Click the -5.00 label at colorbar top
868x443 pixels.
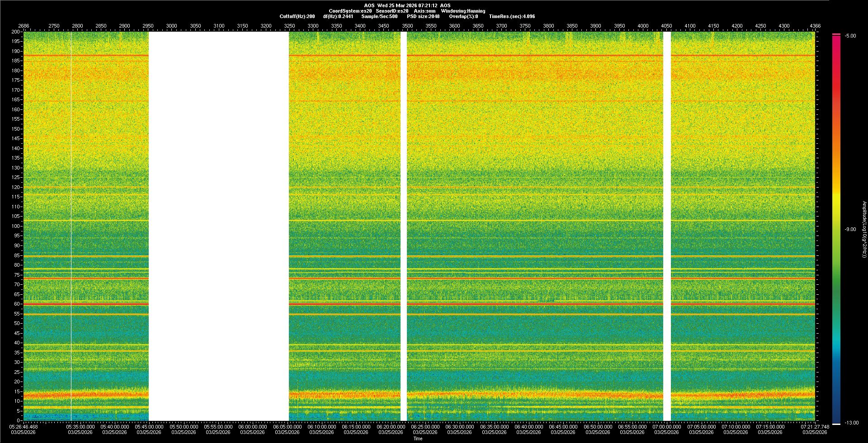[850, 36]
